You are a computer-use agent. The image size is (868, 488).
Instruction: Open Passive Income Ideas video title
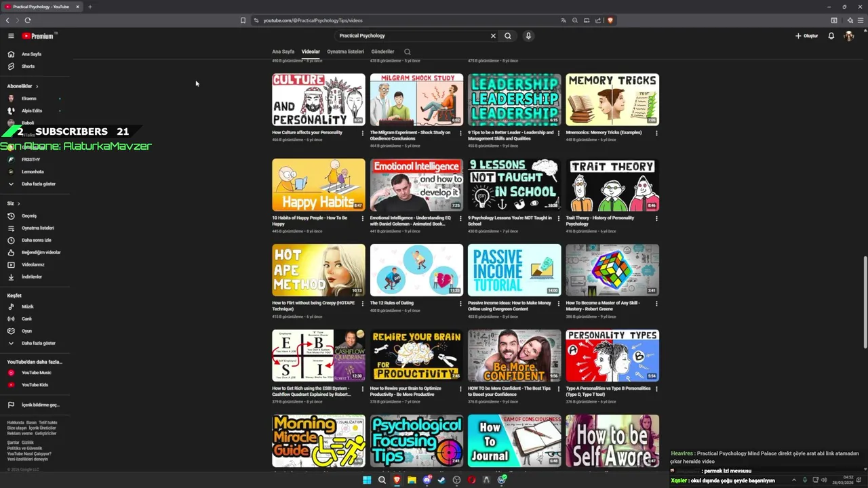[509, 306]
